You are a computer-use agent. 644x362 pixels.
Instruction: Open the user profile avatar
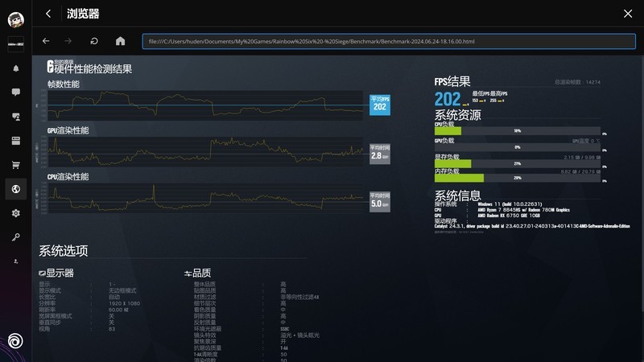(x=15, y=19)
